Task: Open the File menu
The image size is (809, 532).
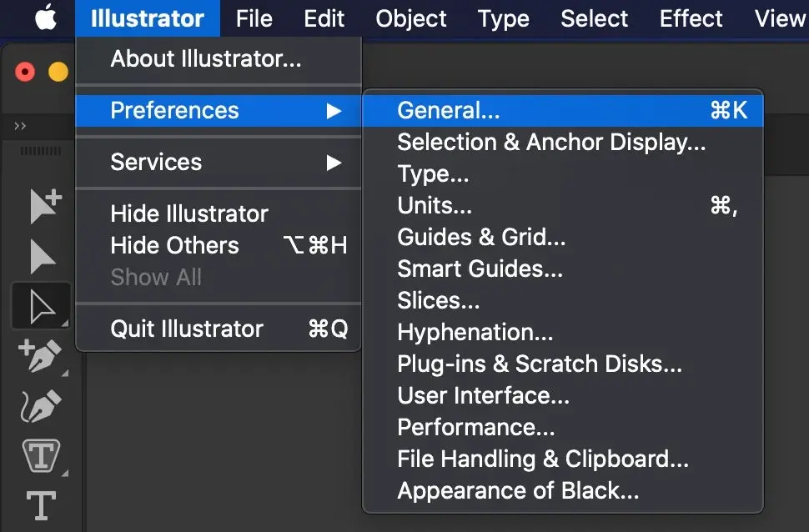Action: tap(254, 18)
